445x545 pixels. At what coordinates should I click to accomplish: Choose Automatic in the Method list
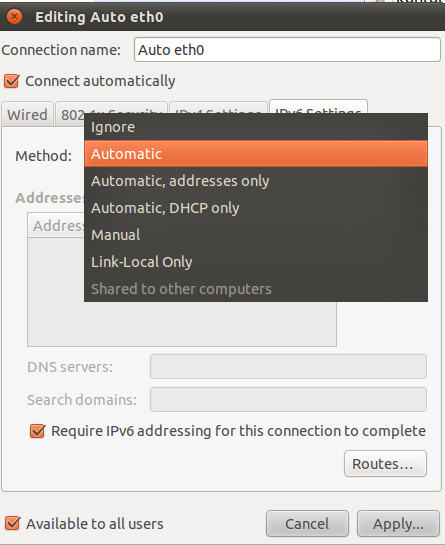[256, 154]
